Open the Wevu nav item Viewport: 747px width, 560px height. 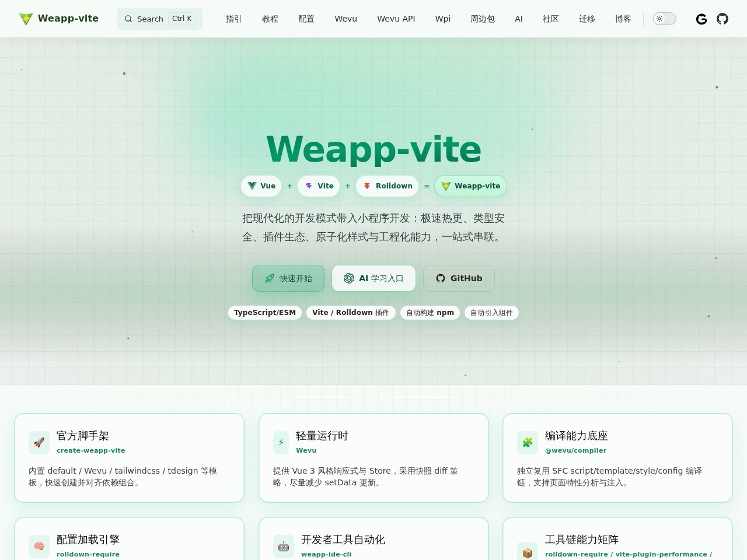[345, 19]
